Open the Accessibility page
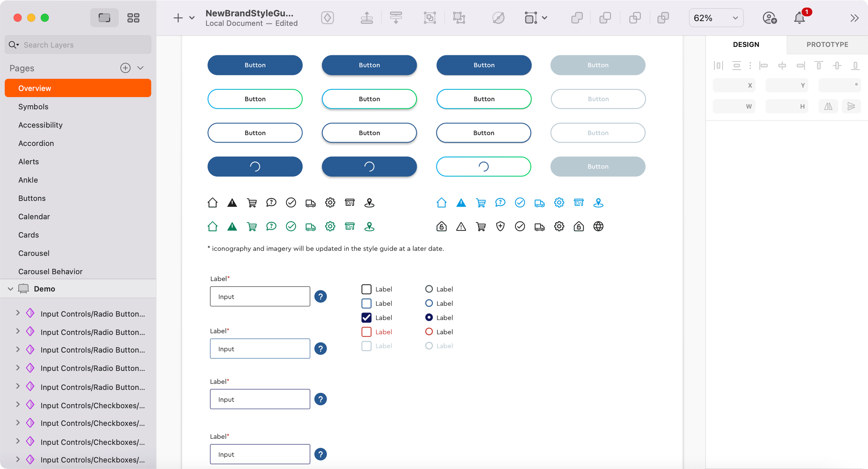 point(40,125)
